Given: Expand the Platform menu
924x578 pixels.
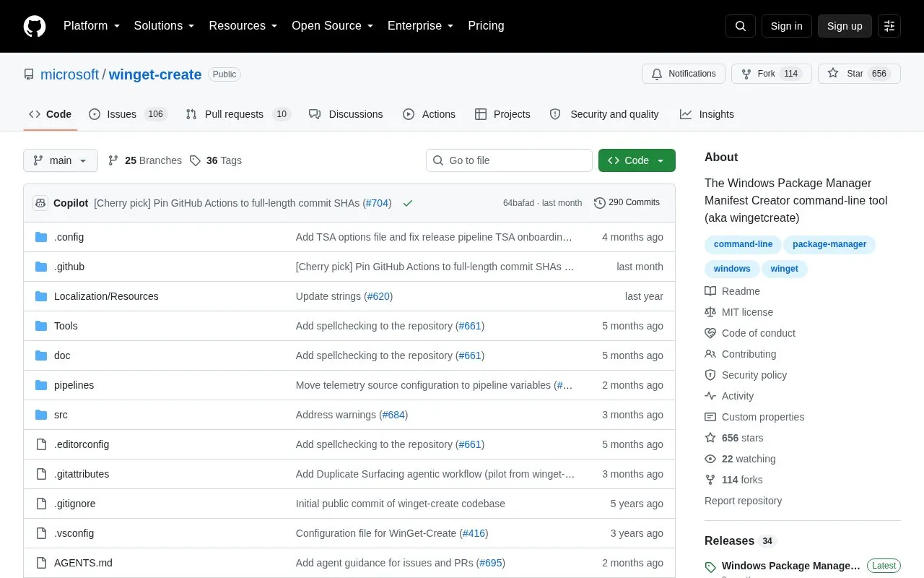Looking at the screenshot, I should (x=91, y=26).
